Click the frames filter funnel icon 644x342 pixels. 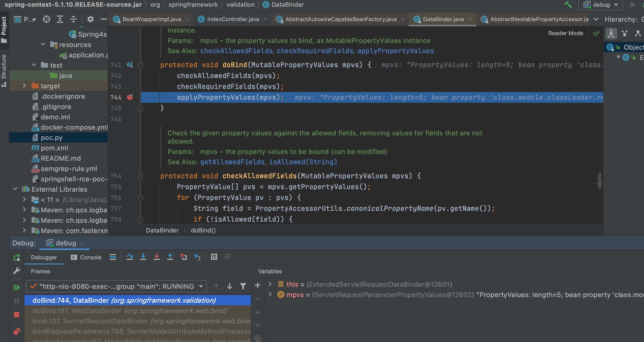[243, 286]
